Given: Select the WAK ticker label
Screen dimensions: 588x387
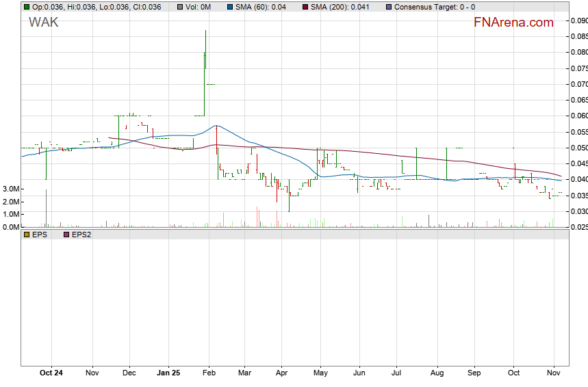Looking at the screenshot, I should point(43,23).
